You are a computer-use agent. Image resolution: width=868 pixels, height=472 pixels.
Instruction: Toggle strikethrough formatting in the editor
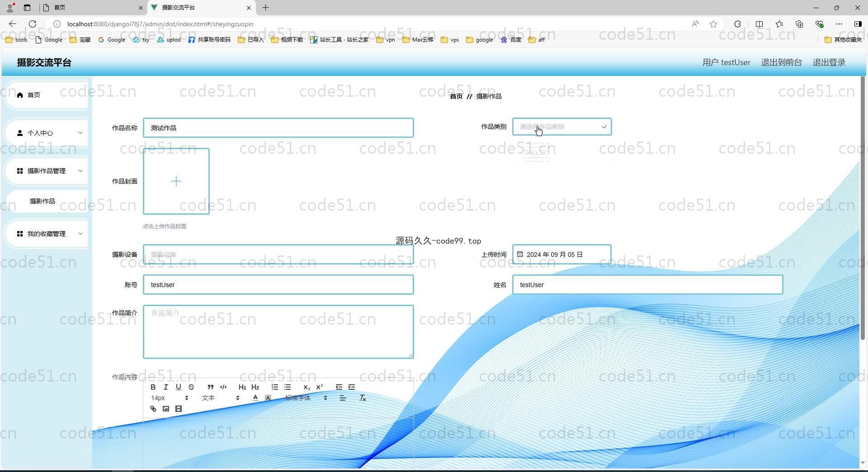coord(191,387)
